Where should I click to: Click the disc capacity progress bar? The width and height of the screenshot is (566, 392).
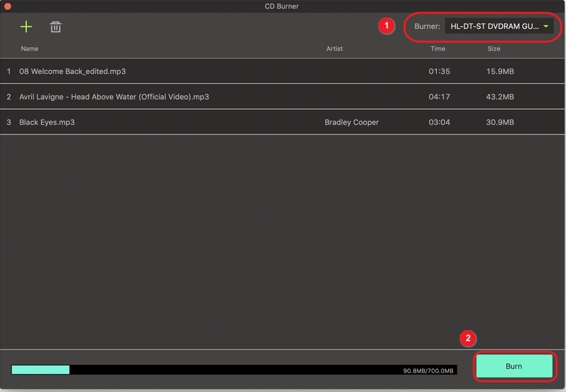[234, 370]
